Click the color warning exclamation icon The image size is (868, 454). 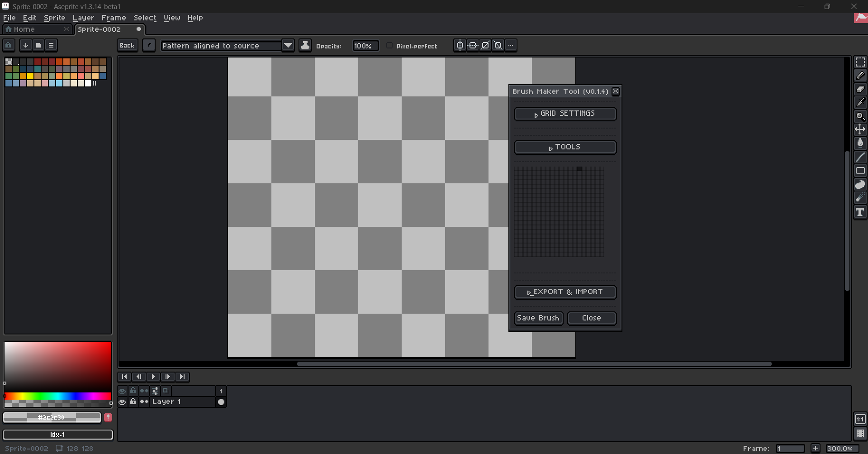tap(108, 417)
